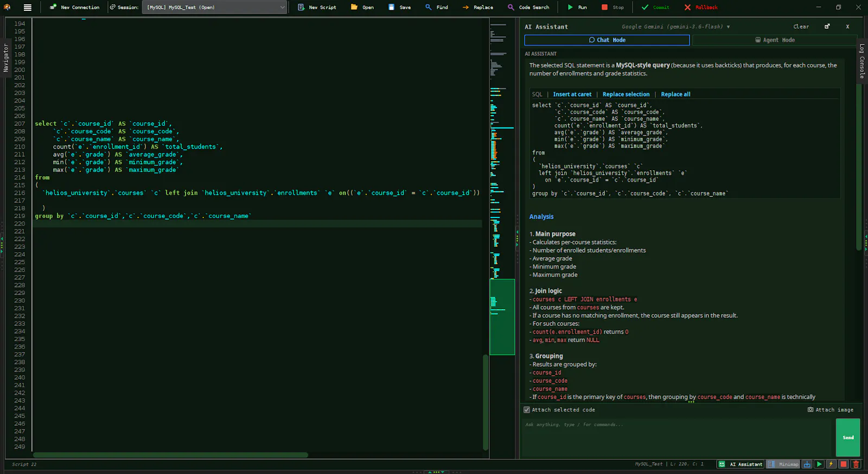Switch to Agent Mode tab
This screenshot has height=474, width=868.
click(775, 40)
